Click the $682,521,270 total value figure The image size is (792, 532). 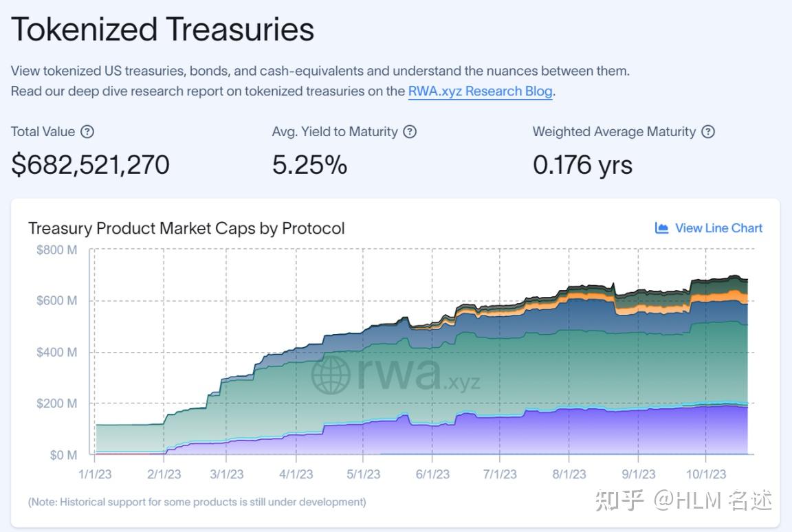[x=90, y=165]
